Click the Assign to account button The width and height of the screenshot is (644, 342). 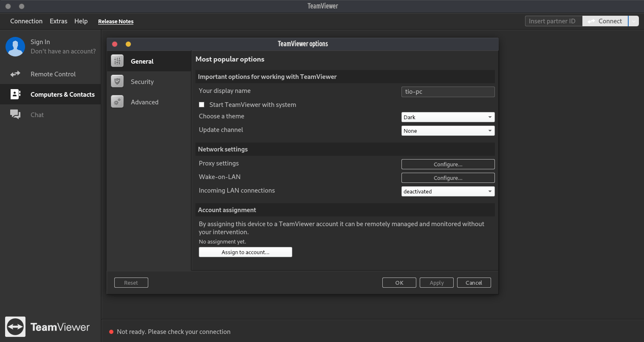[245, 252]
